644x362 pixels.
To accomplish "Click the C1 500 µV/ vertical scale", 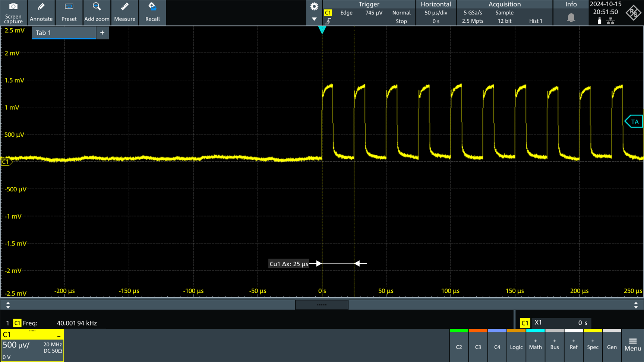I will (x=16, y=345).
